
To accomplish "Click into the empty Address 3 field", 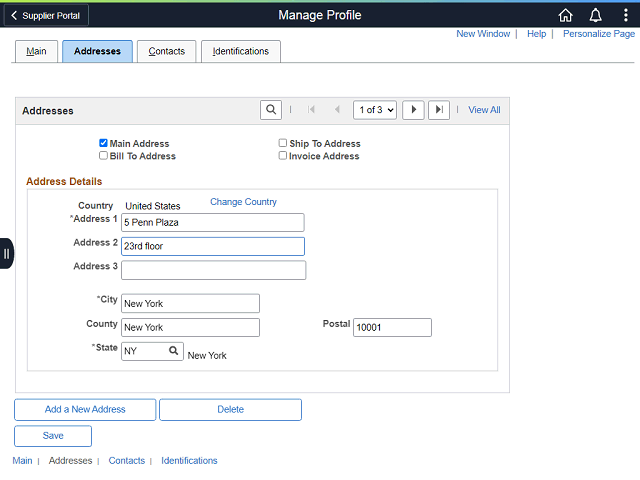I will pyautogui.click(x=213, y=270).
